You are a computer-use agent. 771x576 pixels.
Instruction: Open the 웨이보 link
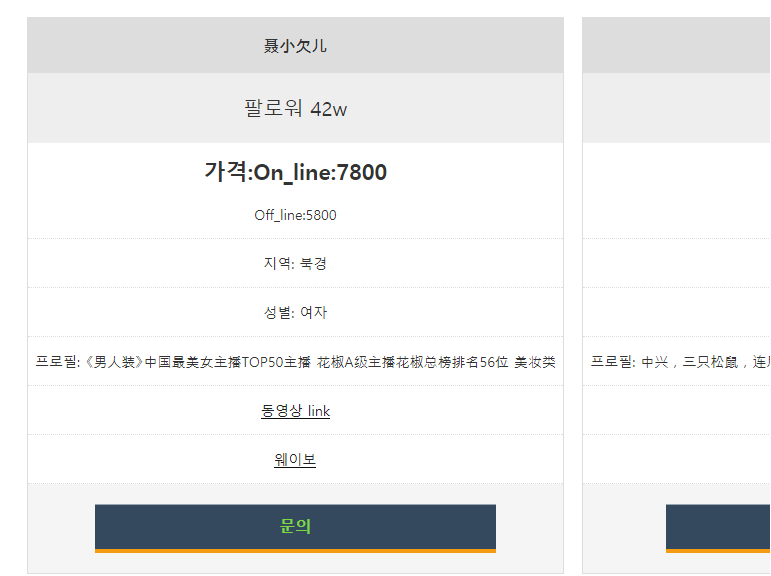295,459
